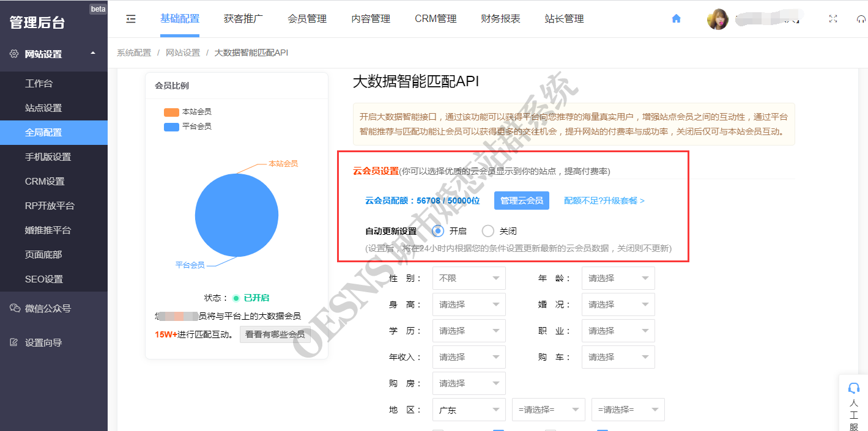Open the last =请选择= district dropdown
Viewport: 868px width, 431px height.
point(628,410)
